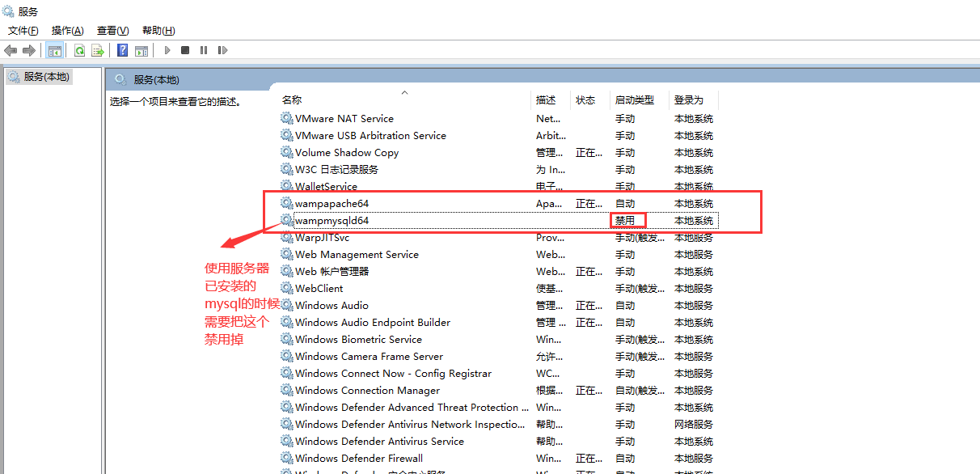This screenshot has height=474, width=980.
Task: Click the 管理... description of Windows Audio
Action: tap(550, 305)
